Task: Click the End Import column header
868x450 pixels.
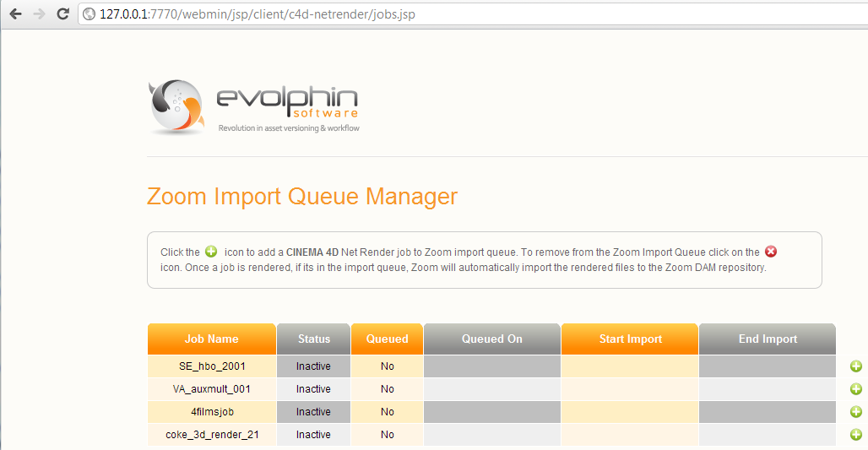Action: click(768, 339)
